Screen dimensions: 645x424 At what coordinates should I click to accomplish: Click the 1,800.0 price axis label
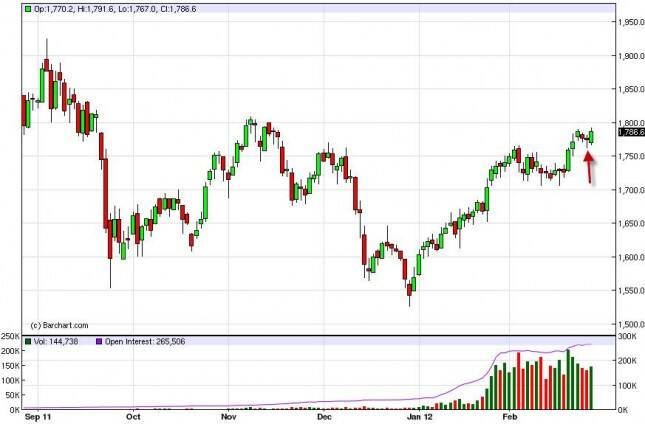click(631, 123)
